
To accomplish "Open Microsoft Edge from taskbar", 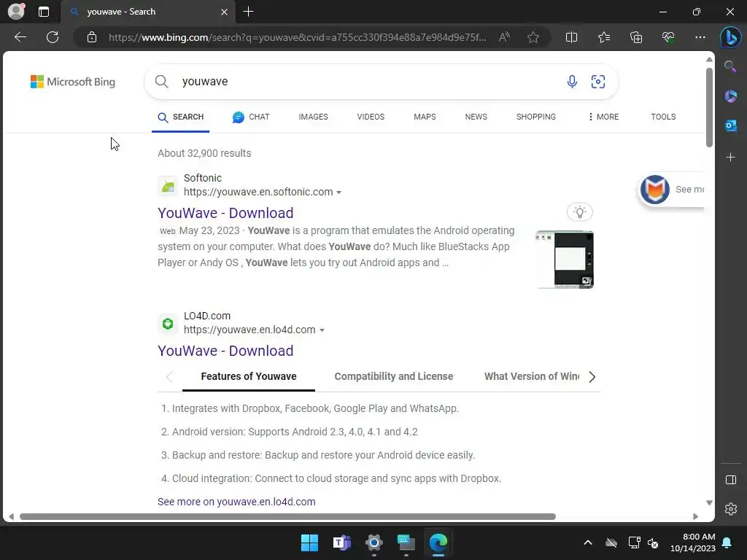I will pyautogui.click(x=438, y=542).
